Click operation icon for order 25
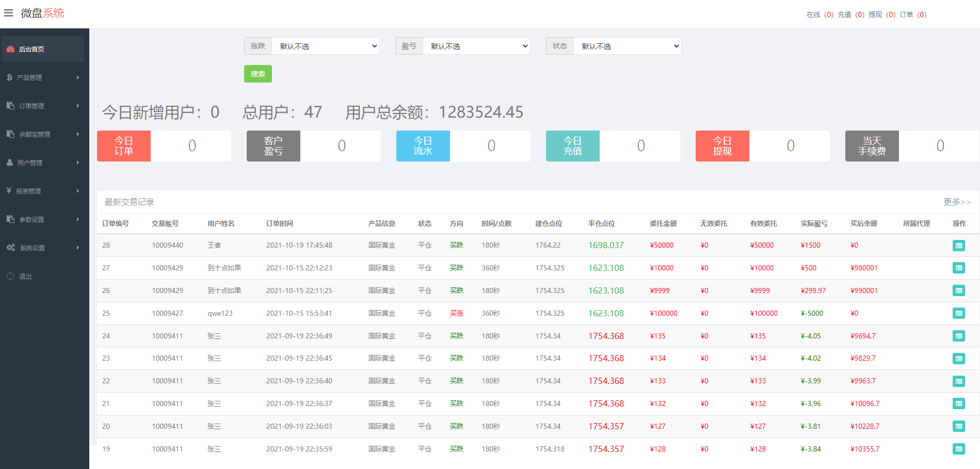 coord(959,313)
